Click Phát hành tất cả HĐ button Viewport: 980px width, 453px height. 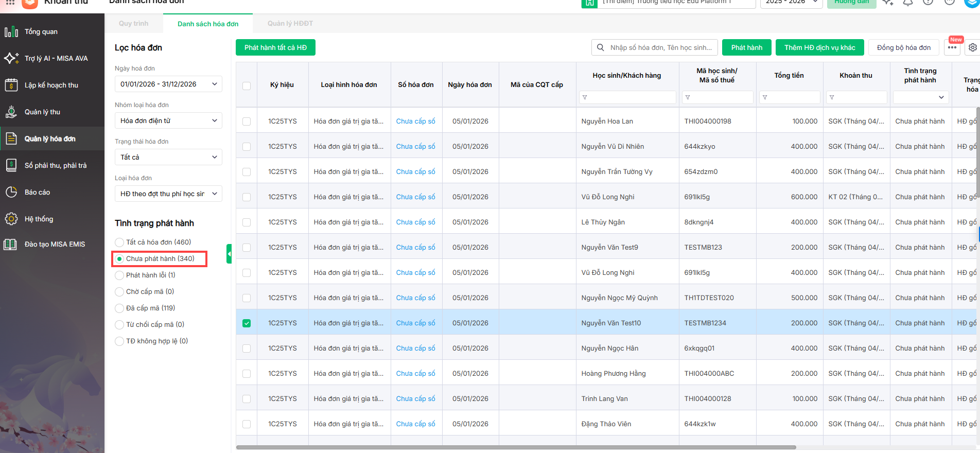point(275,47)
